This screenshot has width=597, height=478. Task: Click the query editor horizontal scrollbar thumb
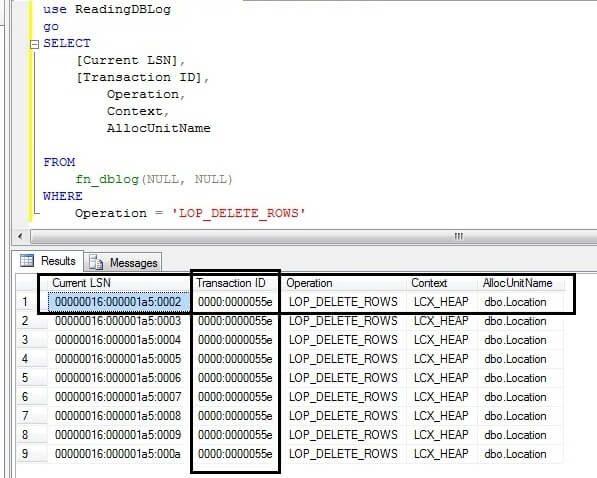pos(314,237)
